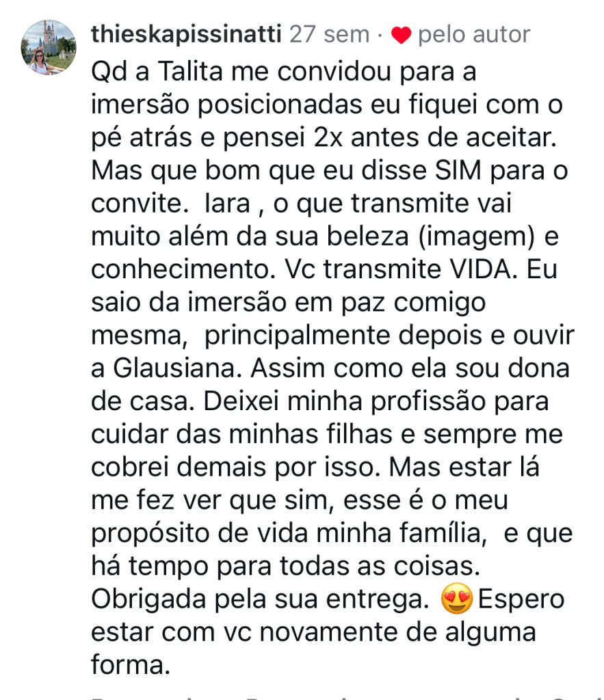The width and height of the screenshot is (604, 700).
Task: Tap the capitalized word 'VIDA'
Action: pyautogui.click(x=484, y=269)
